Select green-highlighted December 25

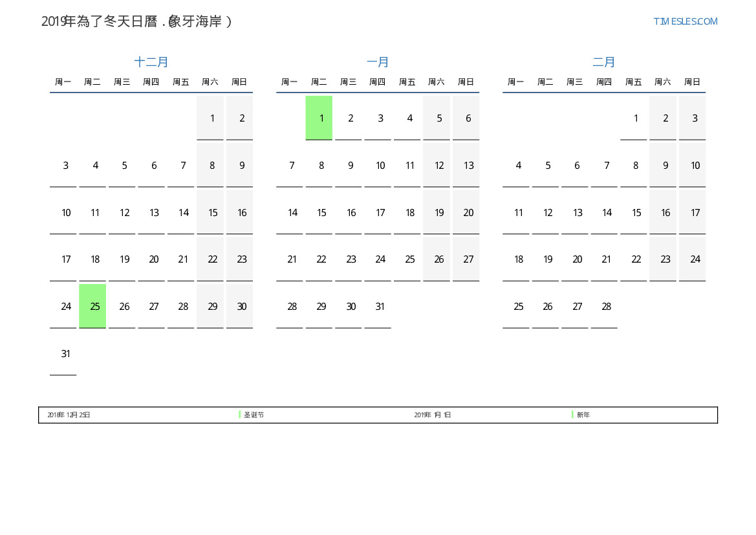pos(92,306)
